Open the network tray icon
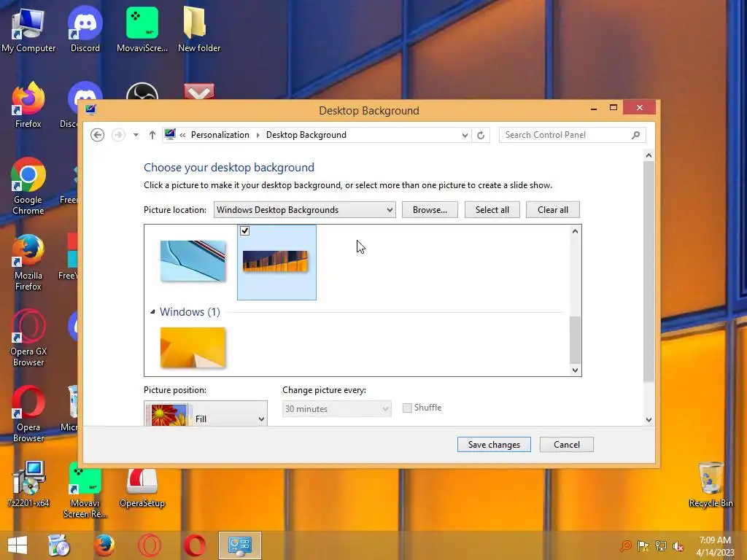This screenshot has width=747, height=560. [x=661, y=545]
